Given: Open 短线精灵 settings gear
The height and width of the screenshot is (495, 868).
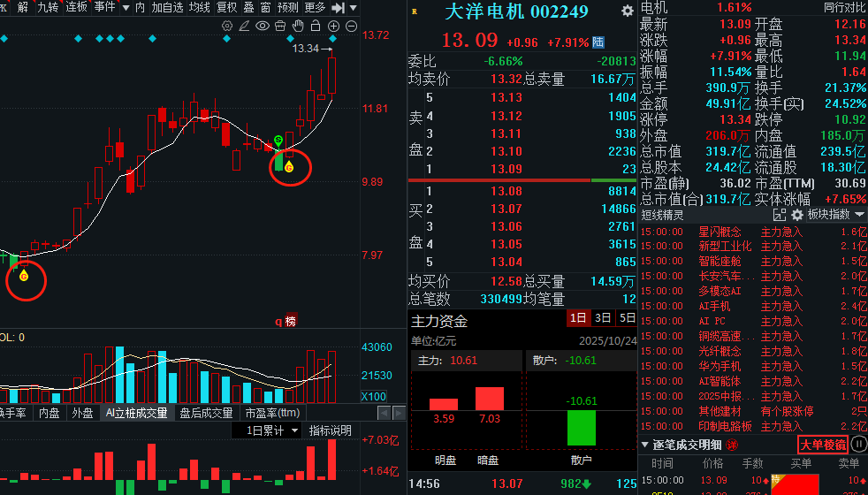Looking at the screenshot, I should point(797,215).
